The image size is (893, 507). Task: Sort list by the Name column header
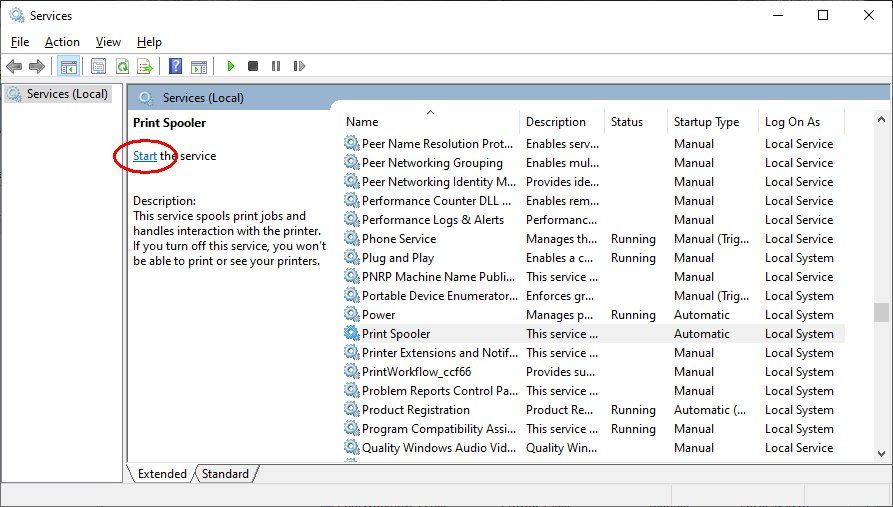point(430,122)
